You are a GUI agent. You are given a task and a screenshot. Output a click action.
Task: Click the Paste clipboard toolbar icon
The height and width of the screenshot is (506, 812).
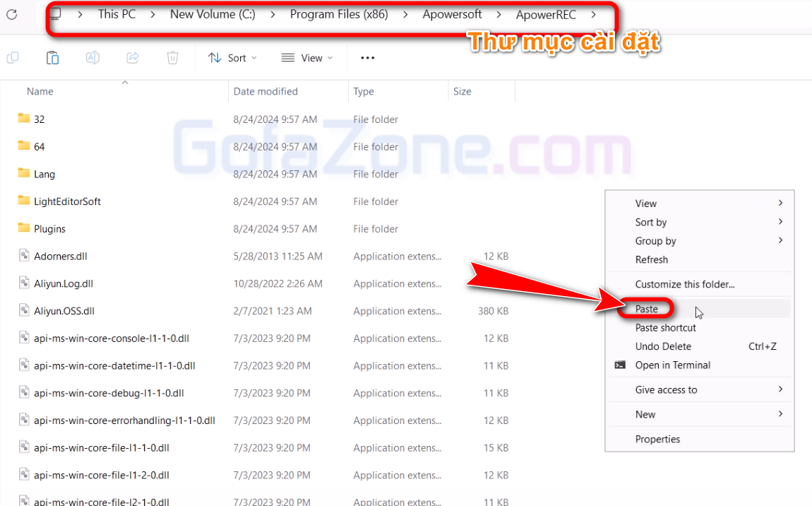[x=53, y=58]
